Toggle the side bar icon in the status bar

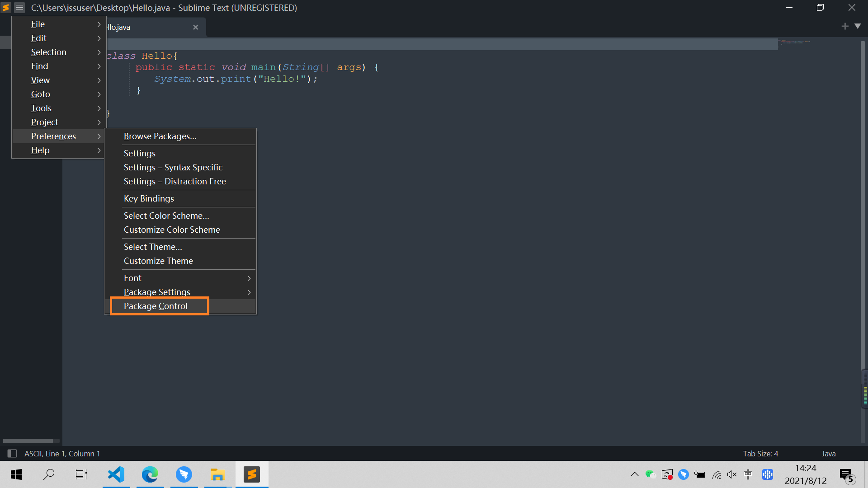click(12, 453)
